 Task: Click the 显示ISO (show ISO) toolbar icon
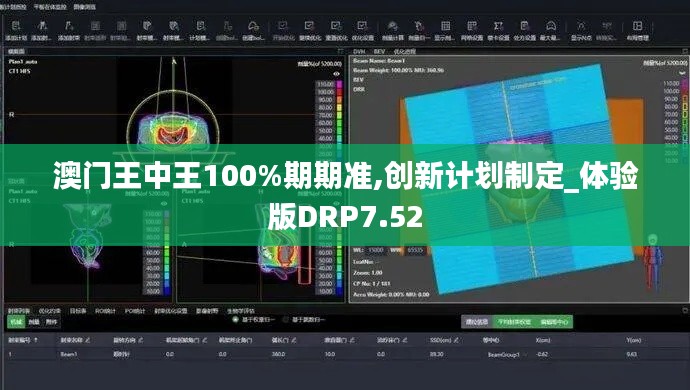click(581, 30)
